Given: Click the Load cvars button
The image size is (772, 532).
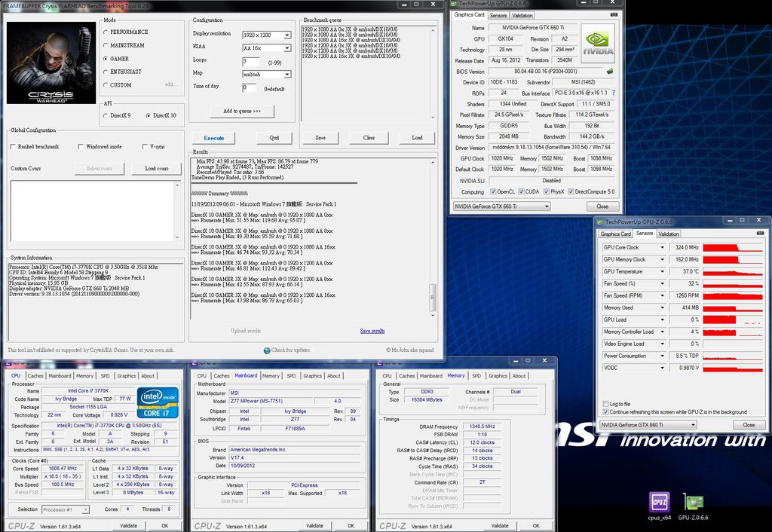Looking at the screenshot, I should tap(157, 168).
